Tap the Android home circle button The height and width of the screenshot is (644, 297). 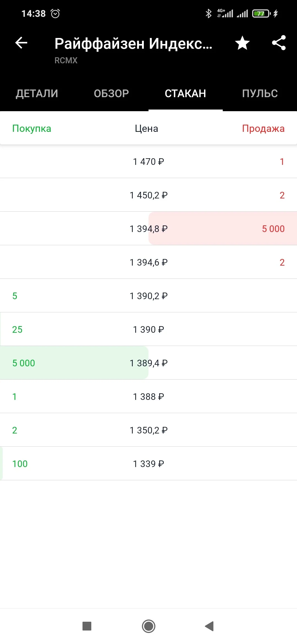tap(148, 626)
